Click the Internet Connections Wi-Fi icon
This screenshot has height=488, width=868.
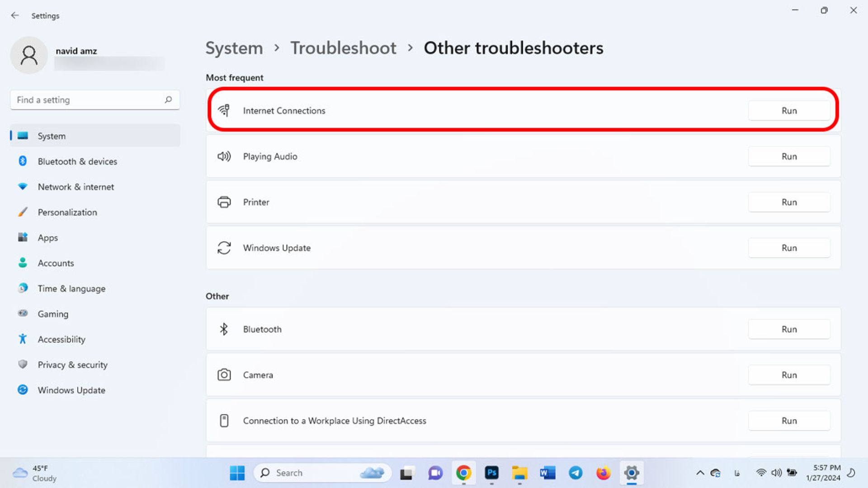[224, 110]
